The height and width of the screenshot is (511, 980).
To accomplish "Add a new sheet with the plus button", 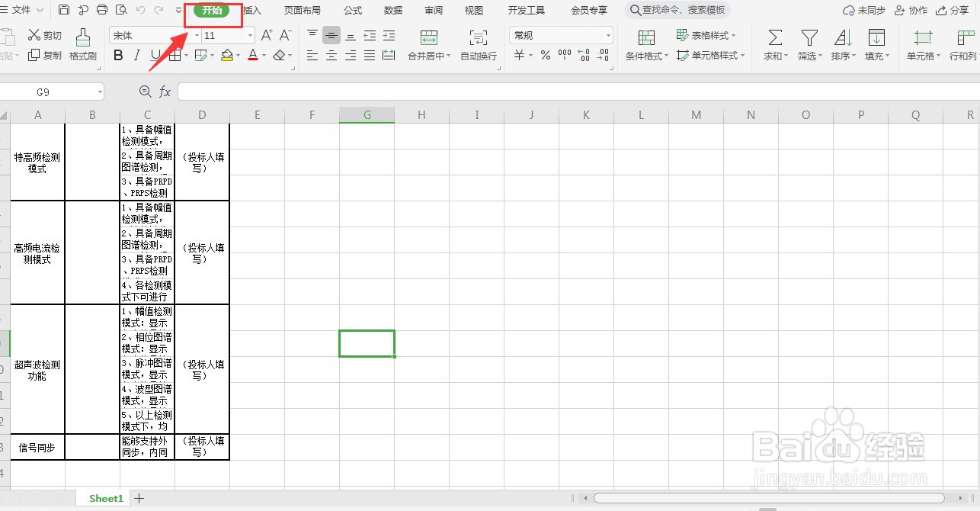I will (x=139, y=498).
